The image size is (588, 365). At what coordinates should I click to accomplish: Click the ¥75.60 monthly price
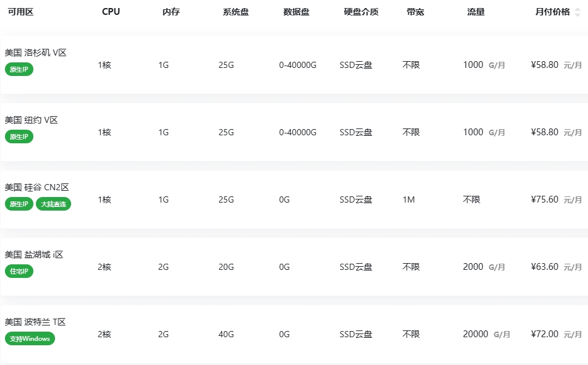coord(545,199)
